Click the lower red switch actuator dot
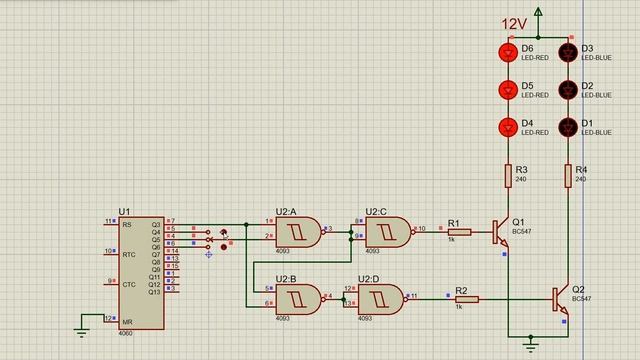 (x=224, y=247)
